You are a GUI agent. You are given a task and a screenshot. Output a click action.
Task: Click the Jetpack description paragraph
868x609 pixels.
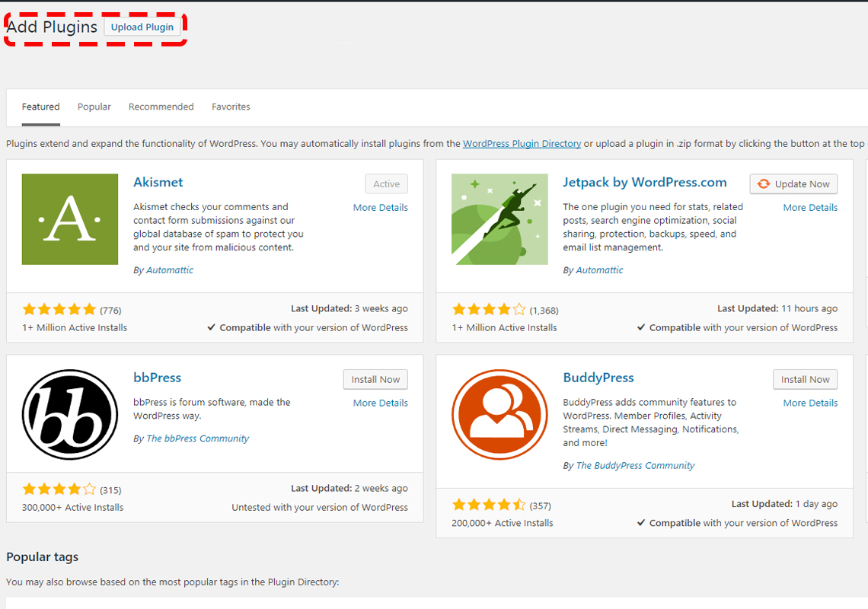click(653, 227)
